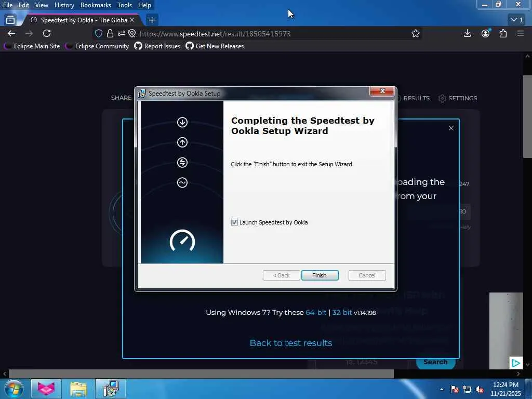Open Eclipse Community bookmark
The image size is (532, 399).
[97, 46]
